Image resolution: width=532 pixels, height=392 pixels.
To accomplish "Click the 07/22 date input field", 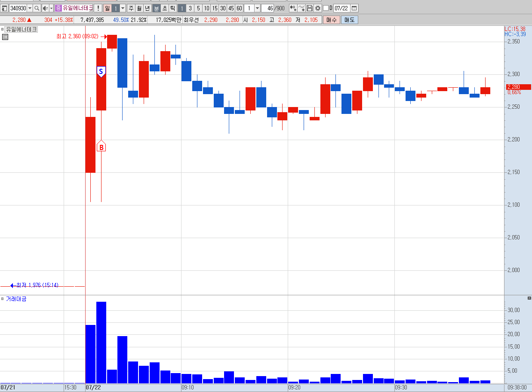I will click(341, 8).
